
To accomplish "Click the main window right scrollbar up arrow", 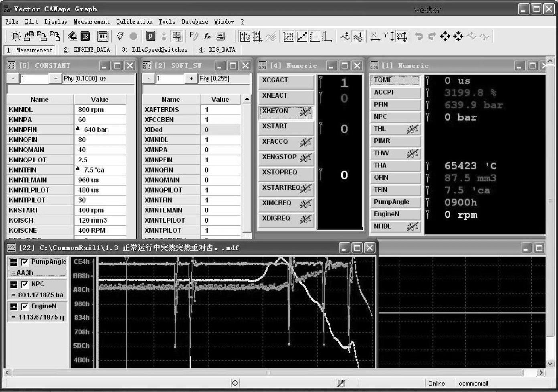I will (x=550, y=61).
